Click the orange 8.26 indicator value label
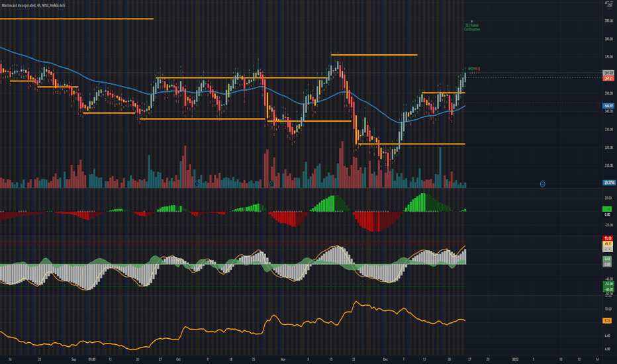Image resolution: width=617 pixels, height=364 pixels. (607, 321)
